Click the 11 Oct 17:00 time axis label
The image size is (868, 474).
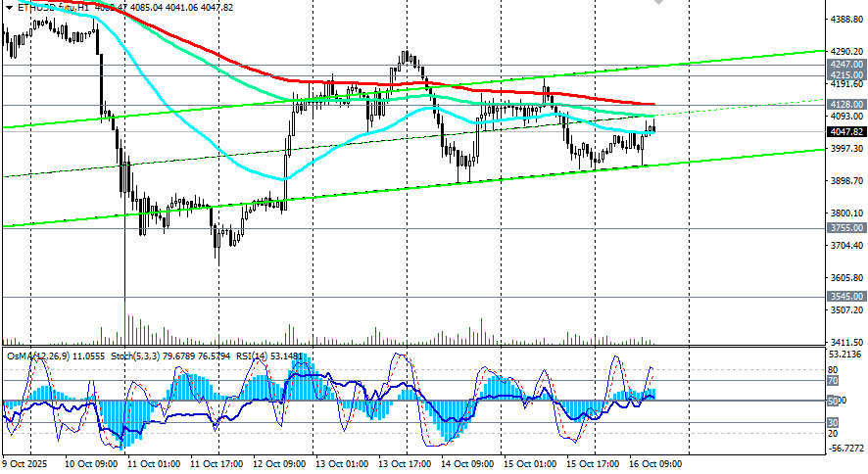pyautogui.click(x=217, y=463)
